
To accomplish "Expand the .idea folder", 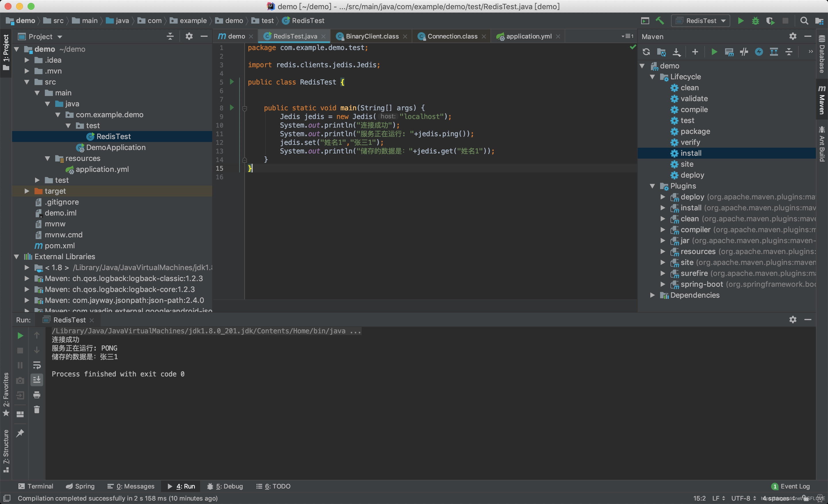I will [x=27, y=60].
